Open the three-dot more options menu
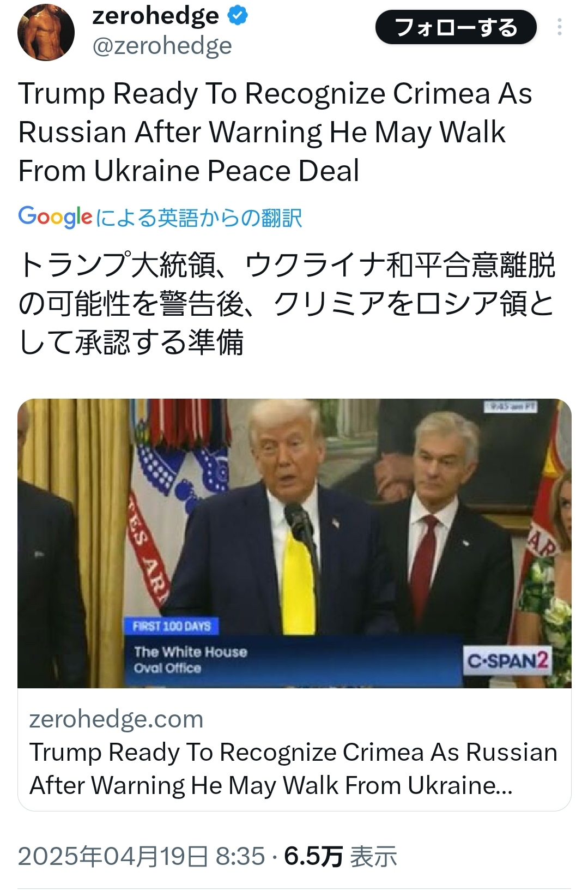 pyautogui.click(x=560, y=27)
